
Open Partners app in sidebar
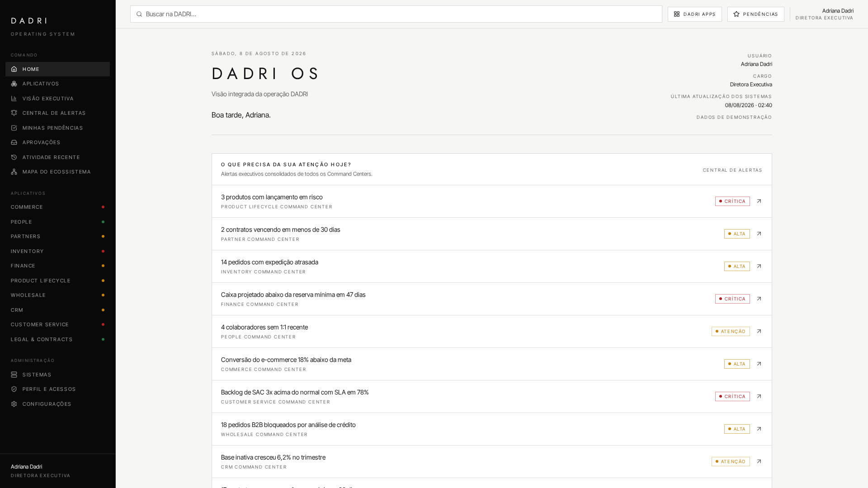57,236
